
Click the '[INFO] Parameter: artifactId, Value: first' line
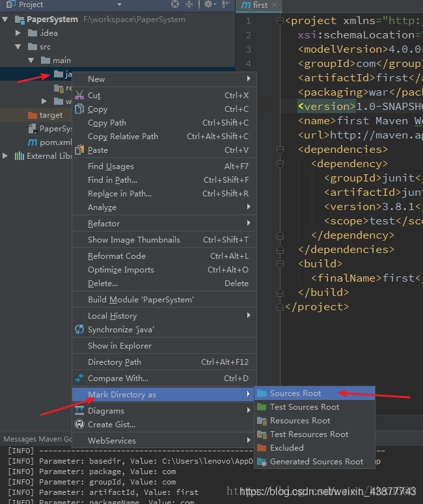[103, 492]
